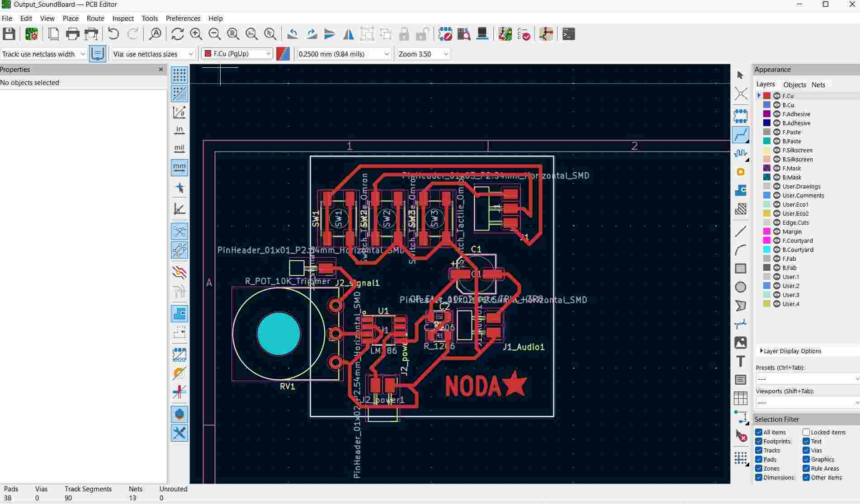Image resolution: width=860 pixels, height=504 pixels.
Task: Click the Undo arrow icon
Action: click(113, 34)
